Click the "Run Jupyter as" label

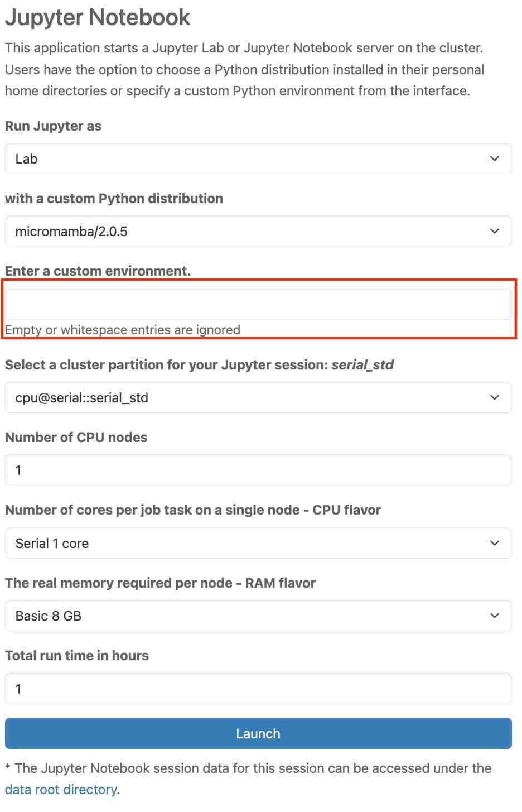click(x=53, y=126)
